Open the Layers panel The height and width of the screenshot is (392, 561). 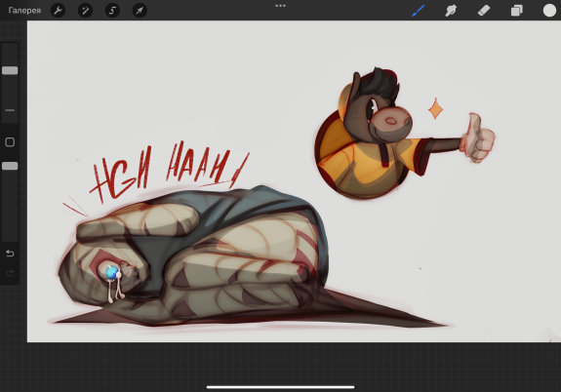click(x=517, y=11)
